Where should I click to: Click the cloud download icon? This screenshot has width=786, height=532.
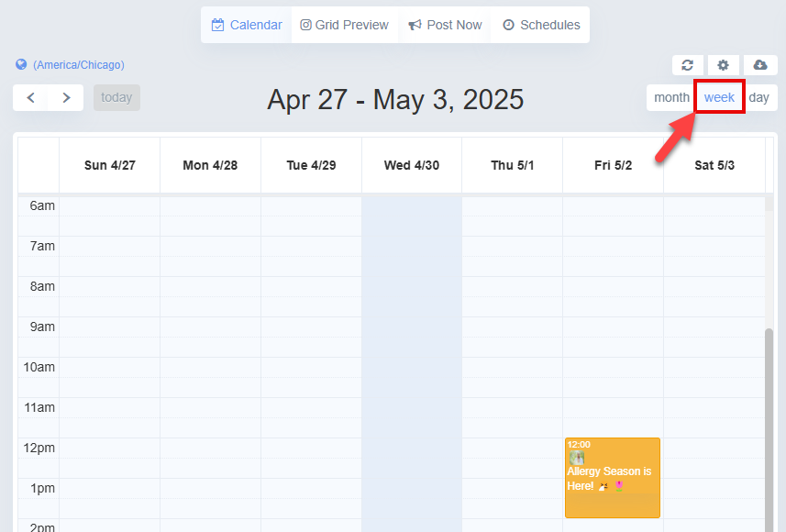coord(760,65)
